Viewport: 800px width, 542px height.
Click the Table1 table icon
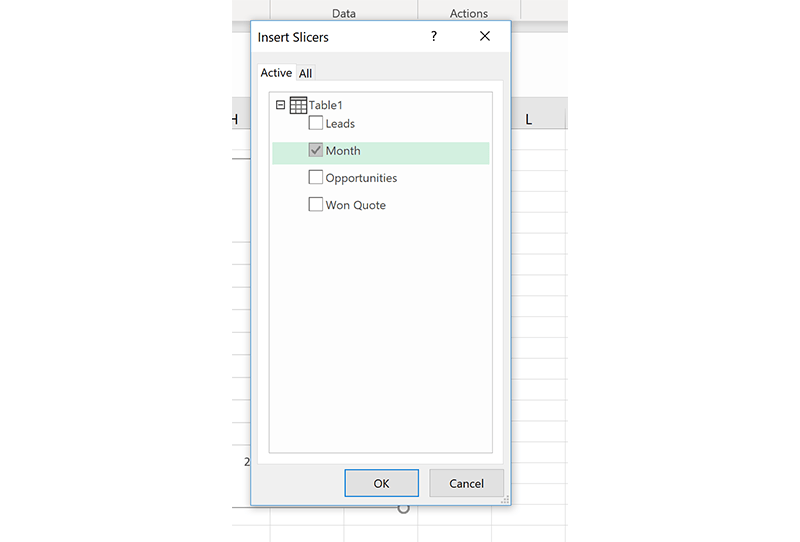(298, 105)
